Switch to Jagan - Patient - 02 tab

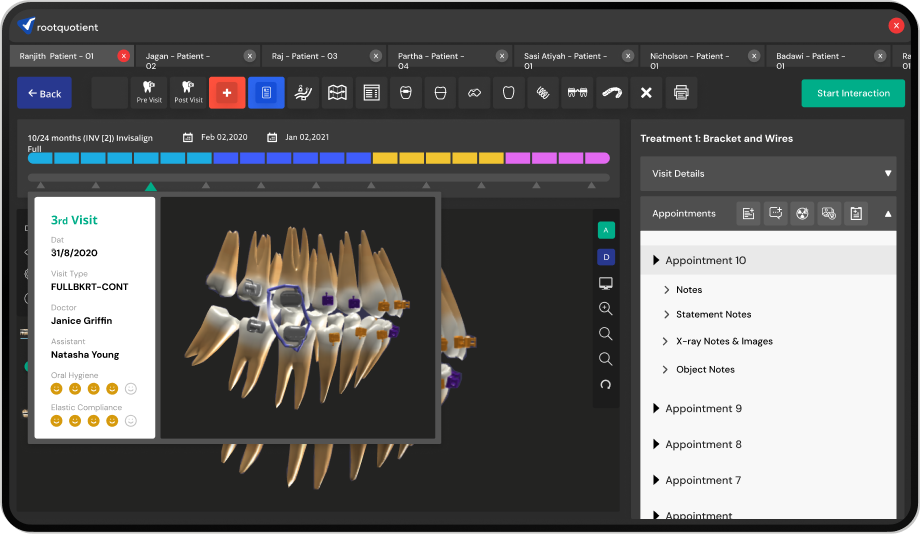pyautogui.click(x=198, y=56)
